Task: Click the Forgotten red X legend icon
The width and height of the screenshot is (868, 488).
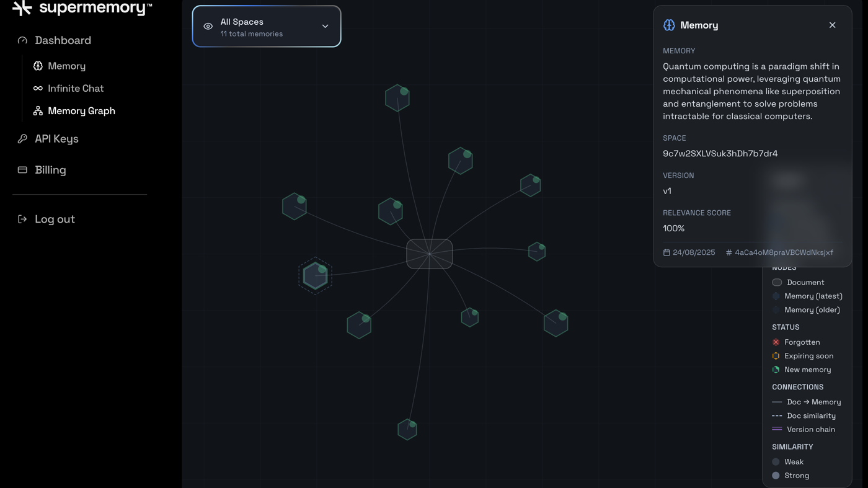Action: (776, 342)
